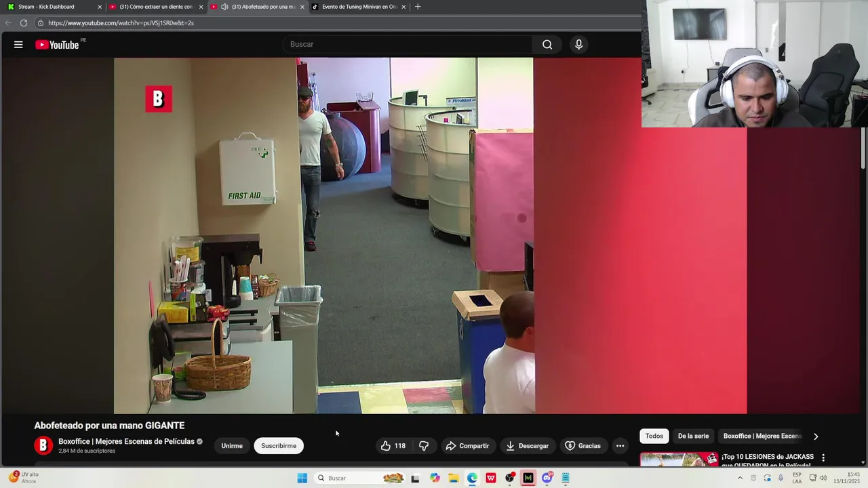Open Boxoffice channel avatar

pyautogui.click(x=43, y=445)
